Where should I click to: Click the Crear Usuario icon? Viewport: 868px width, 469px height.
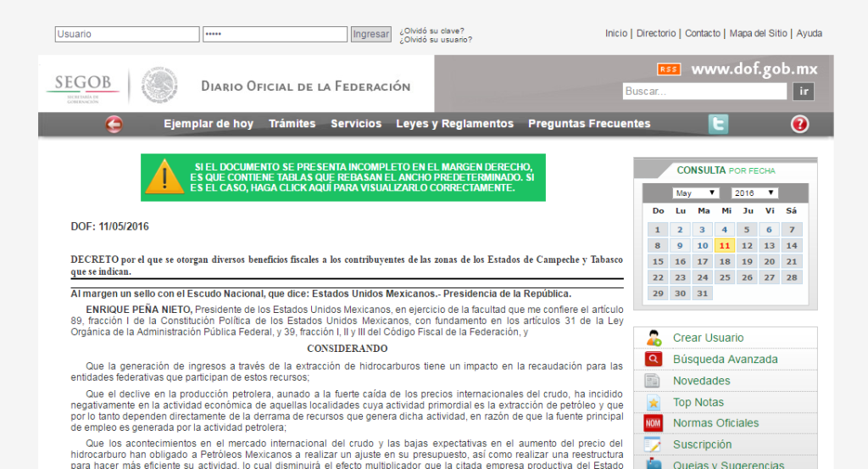(654, 338)
